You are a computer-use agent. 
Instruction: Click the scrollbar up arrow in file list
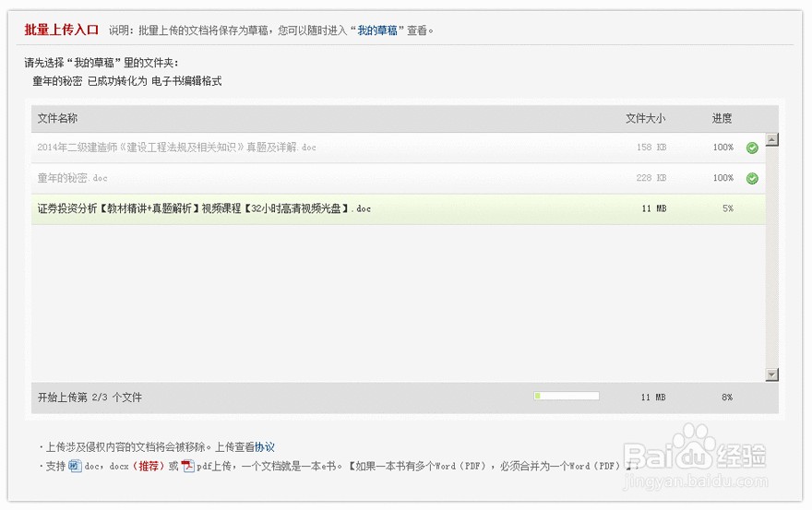[771, 140]
